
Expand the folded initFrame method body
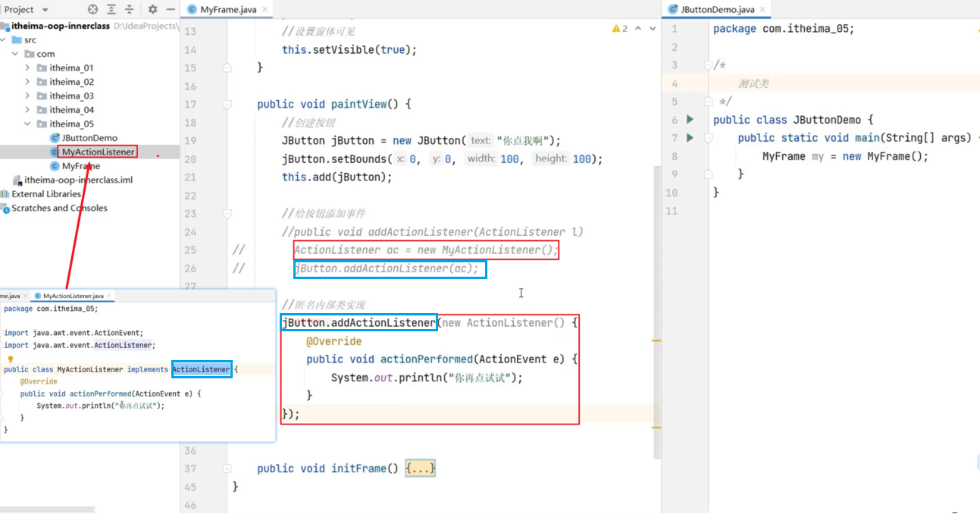coord(420,469)
